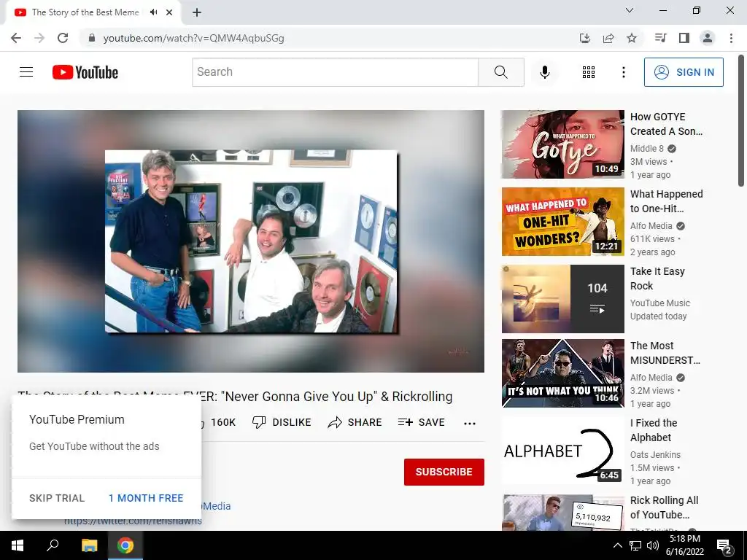Screen dimensions: 747x560
Task: Open File Explorer from taskbar
Action: [89, 545]
